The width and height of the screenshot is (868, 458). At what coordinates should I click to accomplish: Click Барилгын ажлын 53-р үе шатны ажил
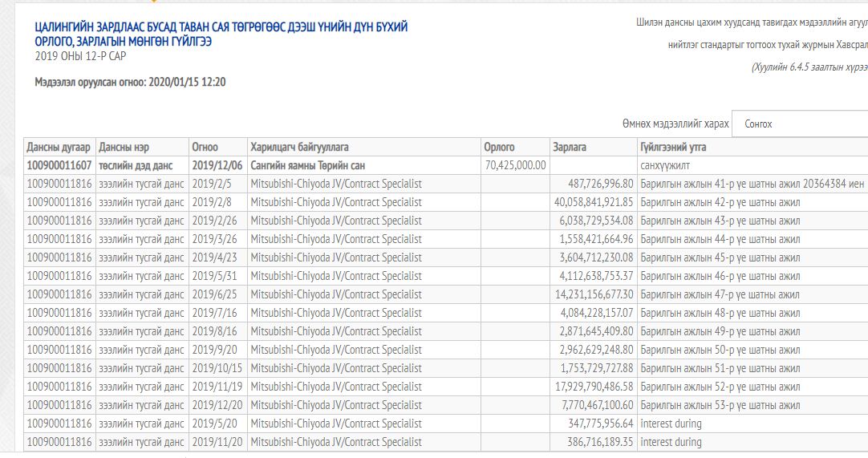[720, 405]
